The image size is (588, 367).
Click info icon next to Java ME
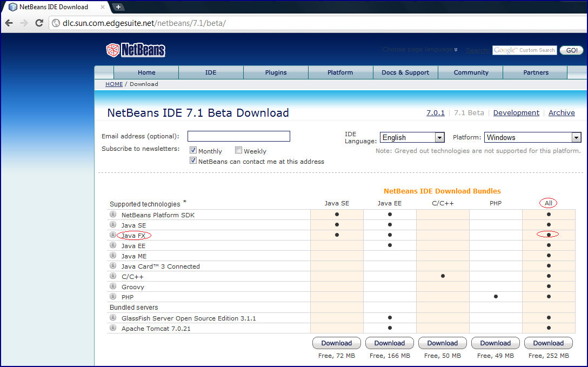tap(113, 256)
